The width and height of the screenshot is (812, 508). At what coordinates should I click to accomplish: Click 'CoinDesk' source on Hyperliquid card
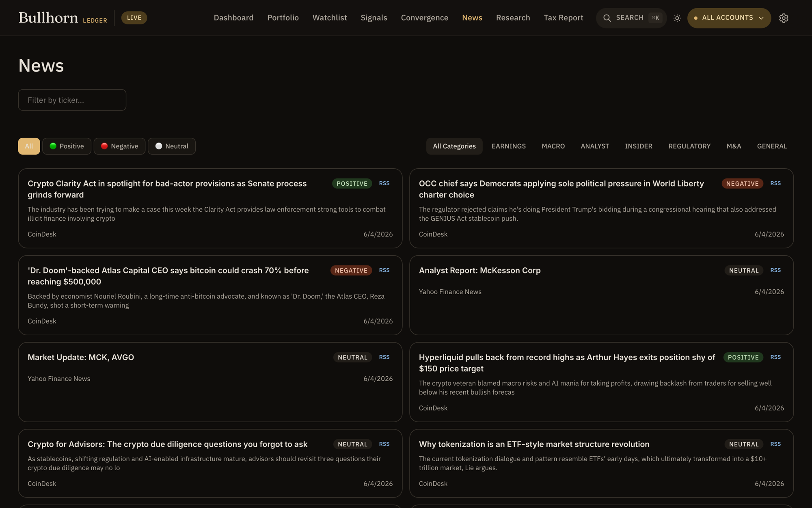pyautogui.click(x=433, y=408)
